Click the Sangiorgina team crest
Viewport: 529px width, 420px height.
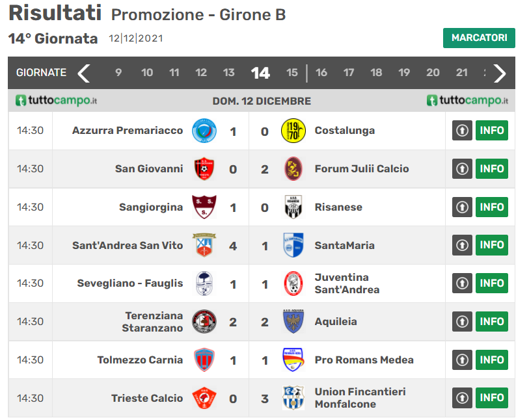click(204, 207)
